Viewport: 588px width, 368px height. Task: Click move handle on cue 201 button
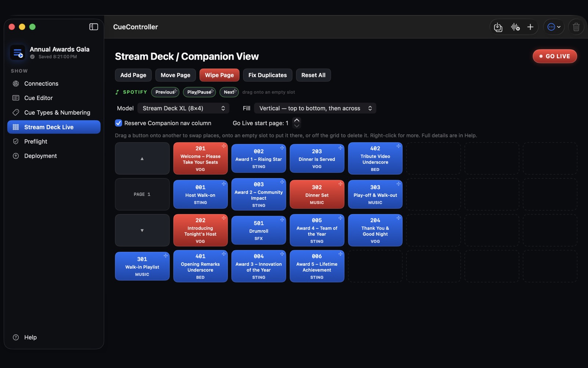224,146
